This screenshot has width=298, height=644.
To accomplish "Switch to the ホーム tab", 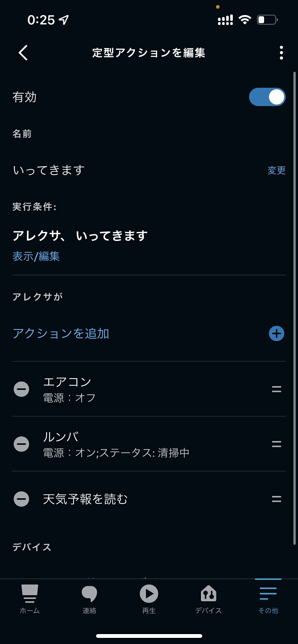I will pos(30,599).
